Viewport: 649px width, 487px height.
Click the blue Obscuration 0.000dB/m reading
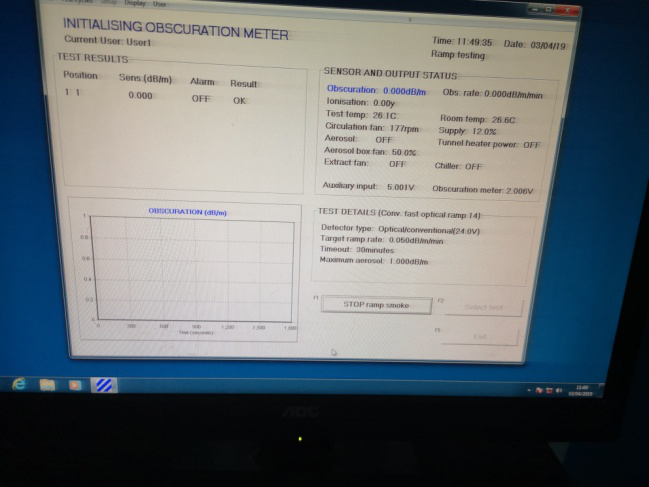point(376,91)
